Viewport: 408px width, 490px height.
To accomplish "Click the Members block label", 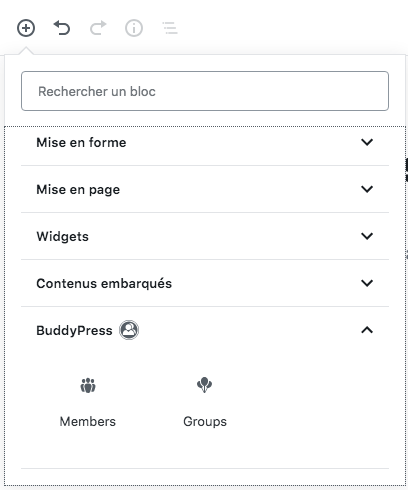I will point(88,422).
